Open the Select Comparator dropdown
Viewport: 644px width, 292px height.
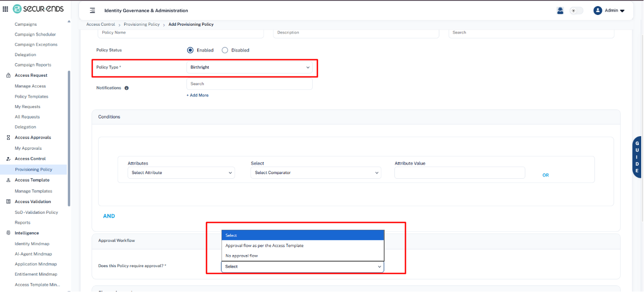pos(316,173)
